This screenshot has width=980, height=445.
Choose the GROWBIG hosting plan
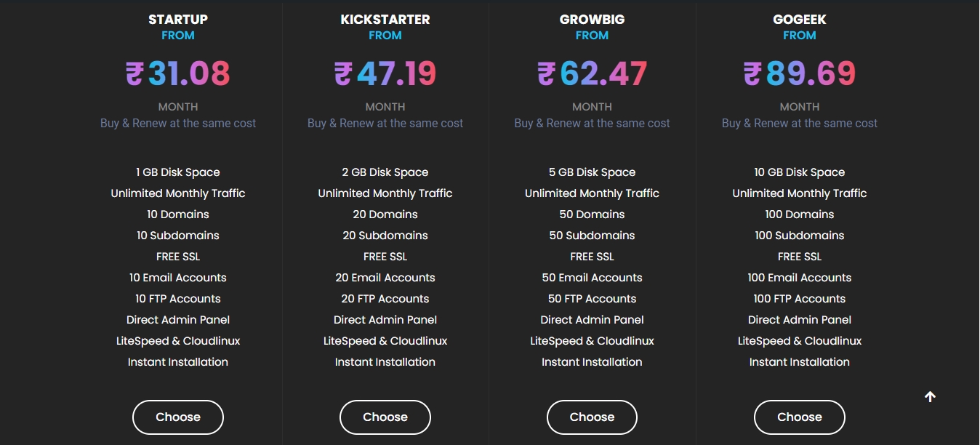tap(592, 417)
